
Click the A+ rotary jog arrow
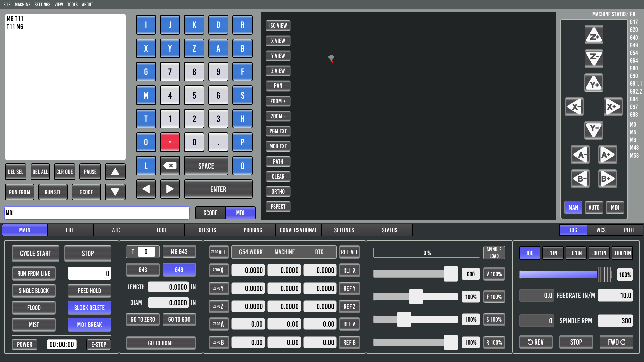point(608,155)
